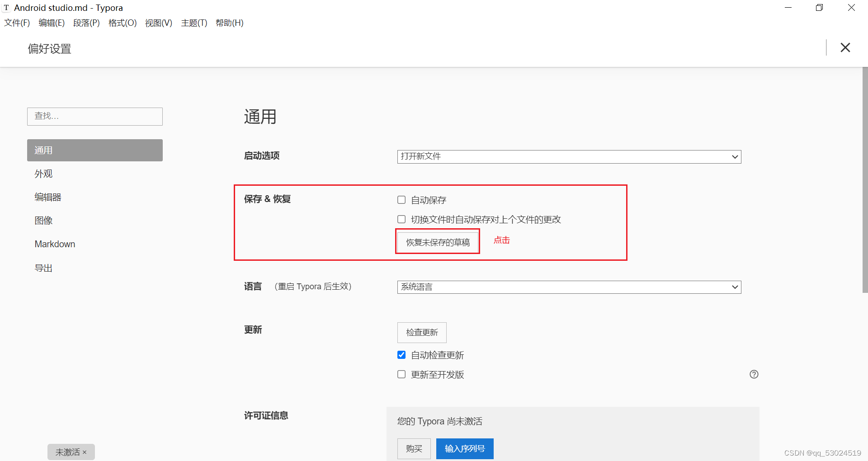Restore down the Typora window
Screen dimensions: 868x461
coord(819,8)
